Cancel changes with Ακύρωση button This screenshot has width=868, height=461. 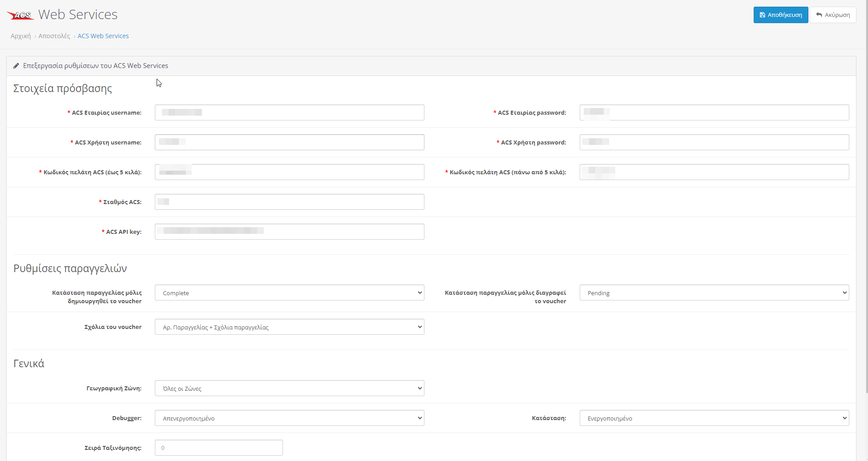click(x=833, y=15)
